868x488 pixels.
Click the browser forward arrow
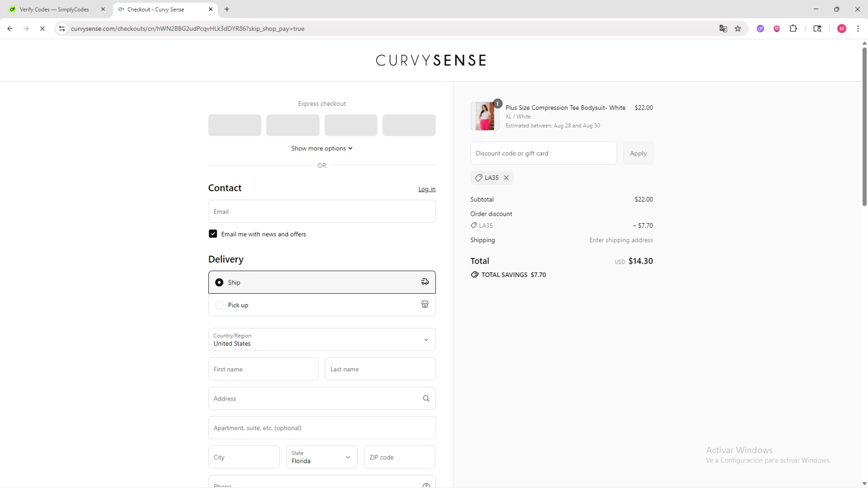[26, 28]
